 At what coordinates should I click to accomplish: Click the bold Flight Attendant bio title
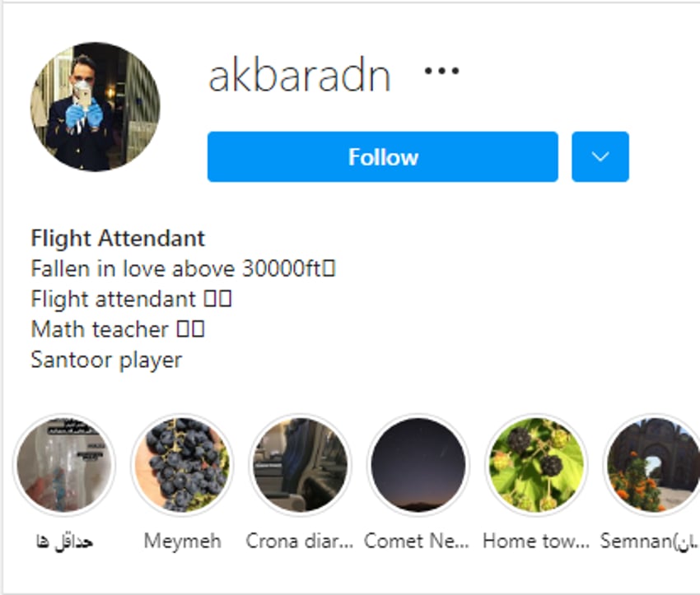(x=118, y=238)
